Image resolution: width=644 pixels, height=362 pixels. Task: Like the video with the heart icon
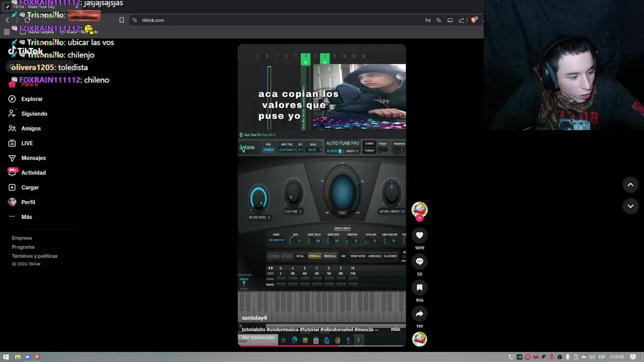(x=420, y=235)
